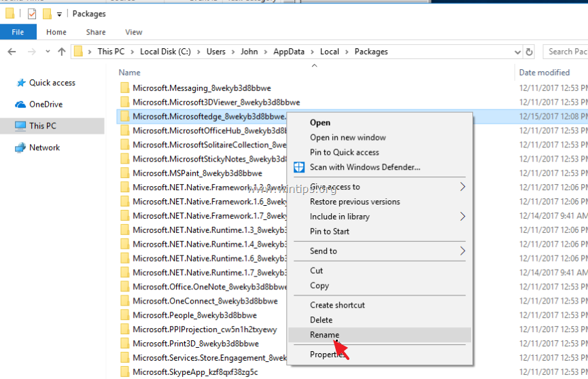Click the folder icon of Microsoft.MicrosoftSolitaireCollection
The image size is (588, 379).
pyautogui.click(x=125, y=145)
